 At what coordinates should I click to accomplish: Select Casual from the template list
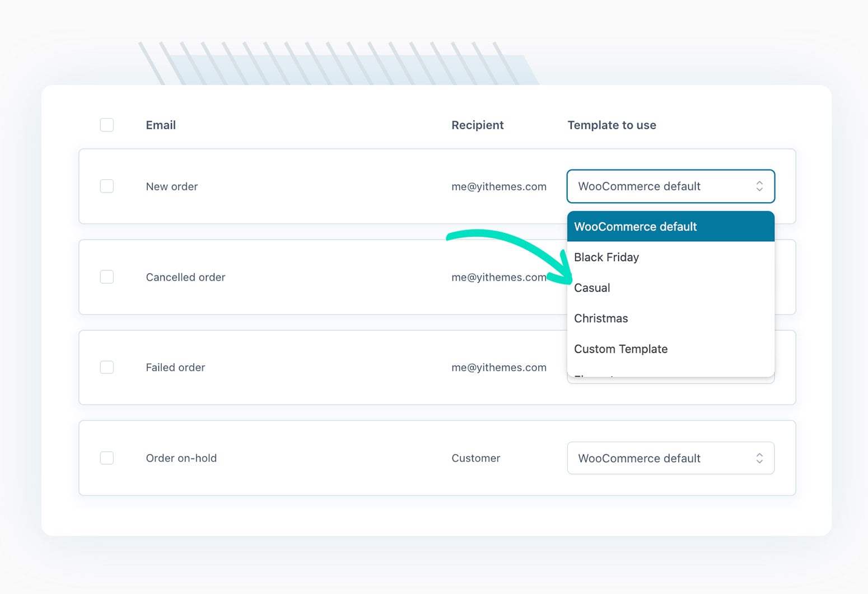pos(592,288)
